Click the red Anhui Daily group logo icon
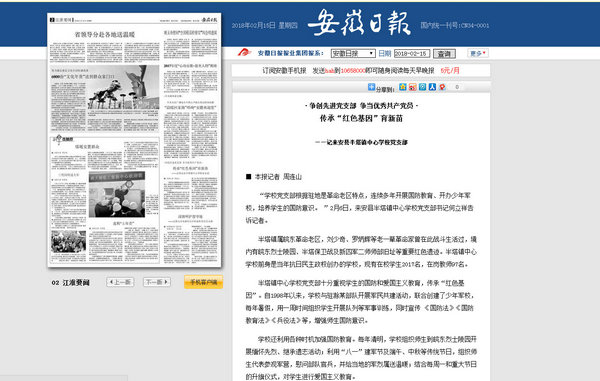Image resolution: width=600 pixels, height=381 pixels. tap(244, 52)
